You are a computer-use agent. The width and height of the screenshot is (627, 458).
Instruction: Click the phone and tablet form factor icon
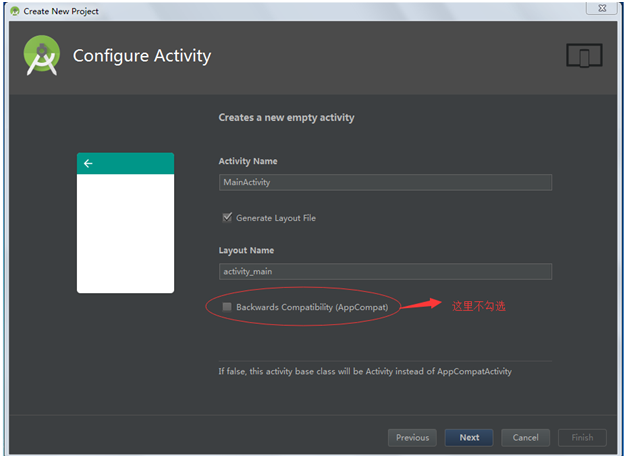point(584,56)
